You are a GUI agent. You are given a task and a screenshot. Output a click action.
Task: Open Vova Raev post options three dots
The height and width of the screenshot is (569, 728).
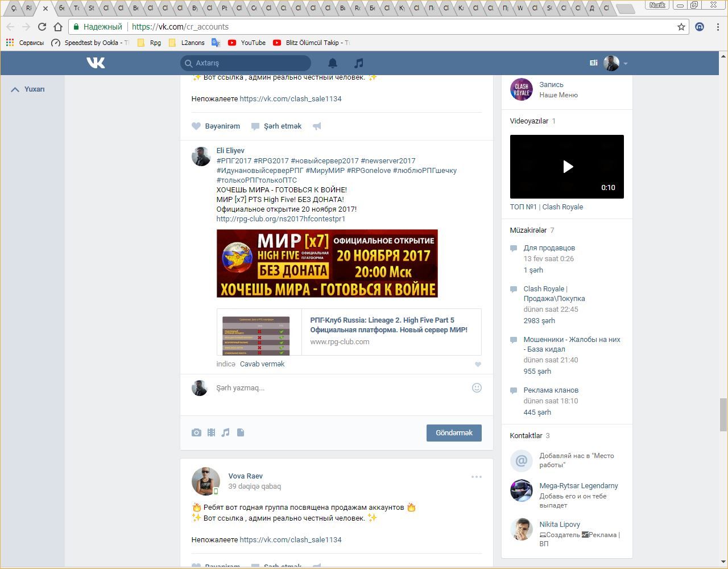click(x=477, y=477)
